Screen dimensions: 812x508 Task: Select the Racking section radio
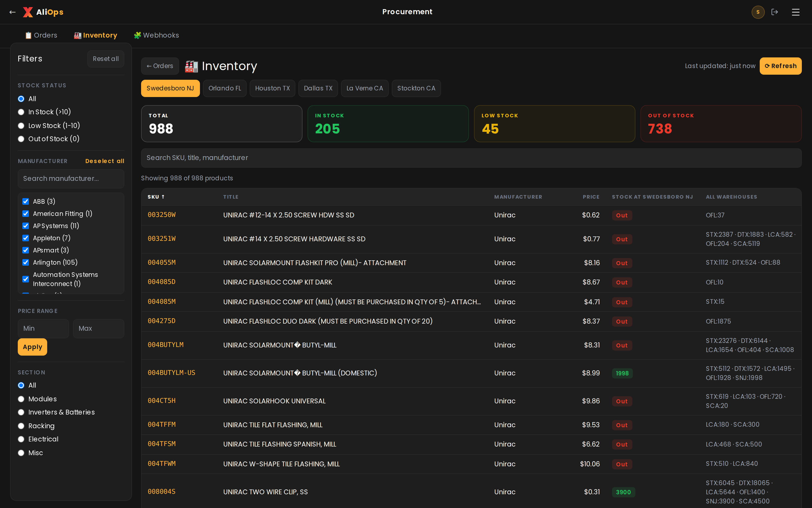[x=21, y=426]
